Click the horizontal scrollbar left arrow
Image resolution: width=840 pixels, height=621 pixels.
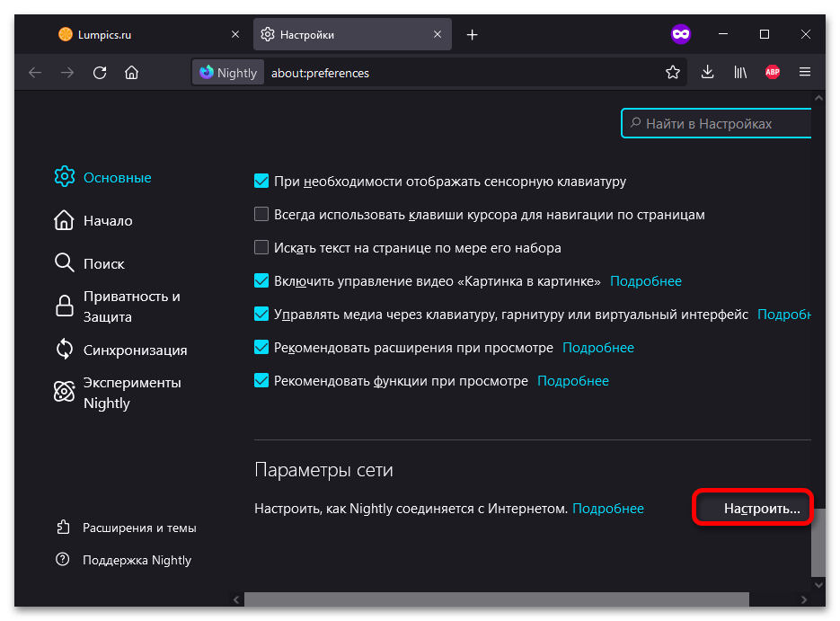[x=236, y=600]
